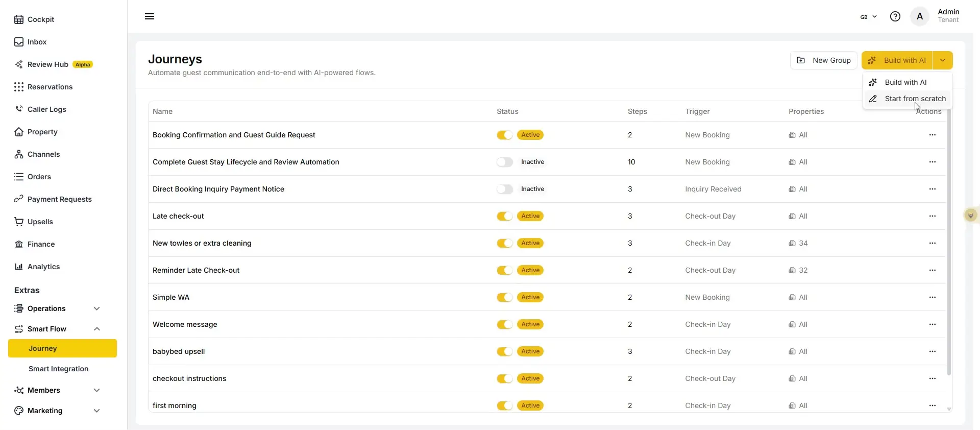Expand the Members section
Screen dimensions: 980x430
tap(57, 390)
